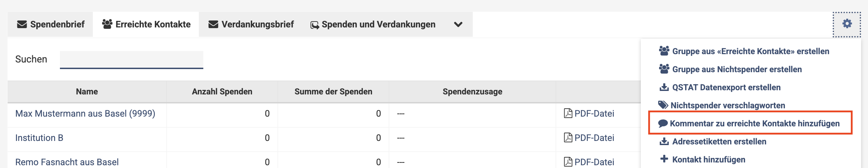Switch to the Spendenbrief tab
Screen dimensions: 868x168
51,25
